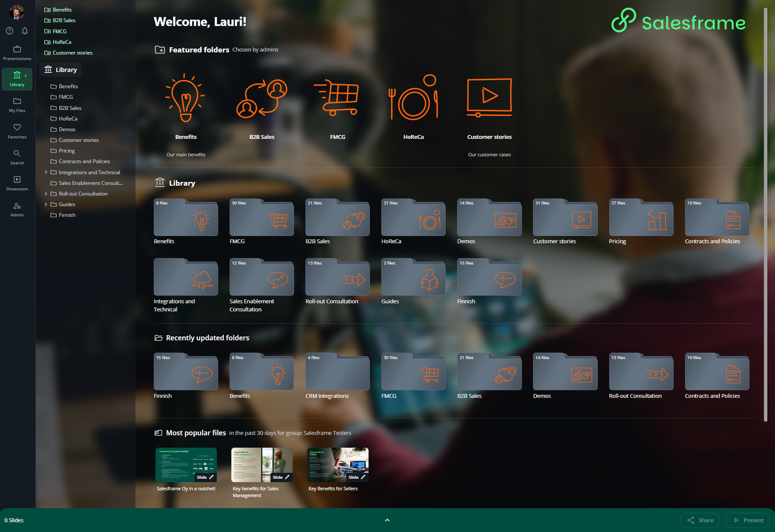The width and height of the screenshot is (775, 532).
Task: Open Library Contracts and Policies folder
Action: 717,217
